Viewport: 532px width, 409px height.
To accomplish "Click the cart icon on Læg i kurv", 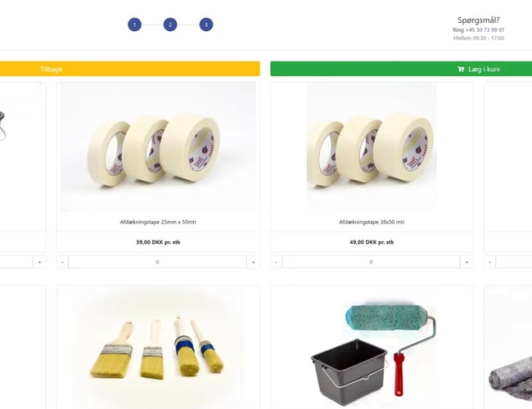I will pos(461,70).
